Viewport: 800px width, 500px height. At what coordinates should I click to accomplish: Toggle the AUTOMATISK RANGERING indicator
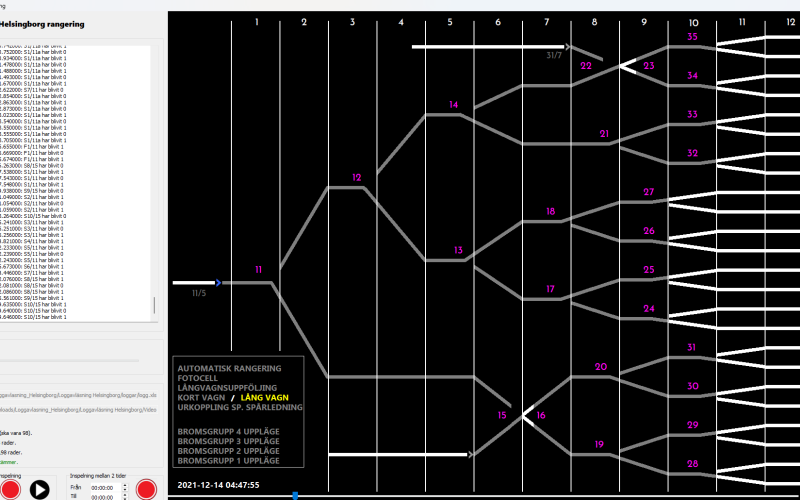(229, 369)
